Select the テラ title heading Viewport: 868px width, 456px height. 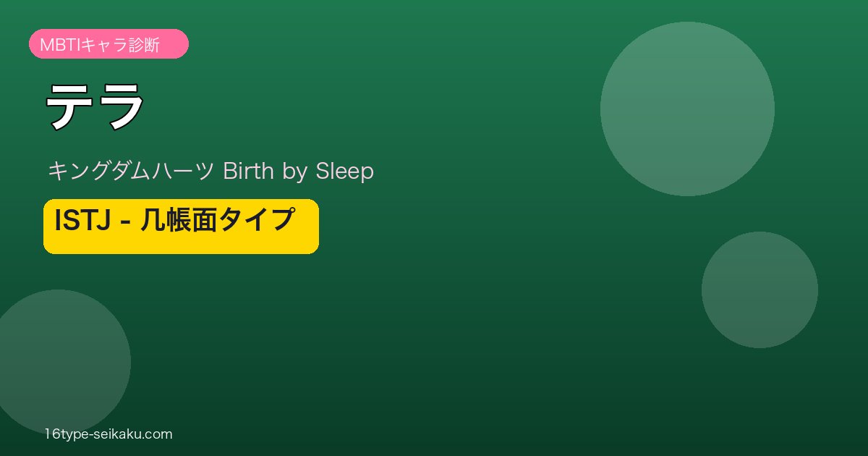95,106
